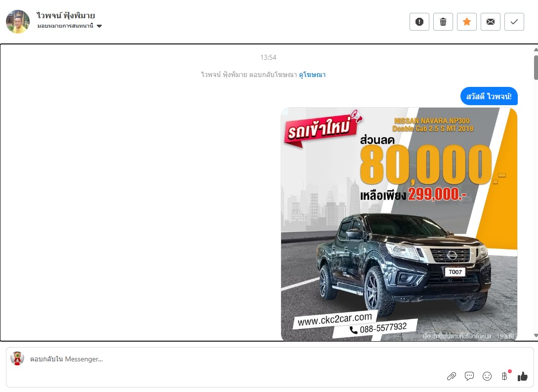Open saved replies speech bubble icon

tap(469, 376)
